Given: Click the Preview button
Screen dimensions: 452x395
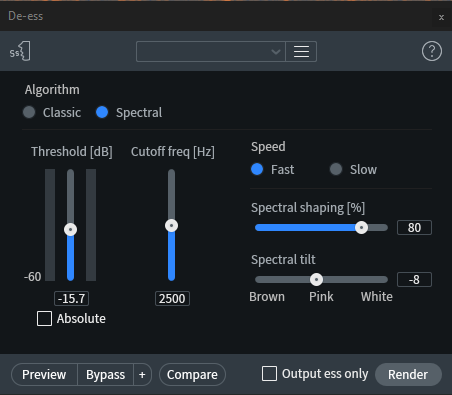Looking at the screenshot, I should tap(44, 374).
